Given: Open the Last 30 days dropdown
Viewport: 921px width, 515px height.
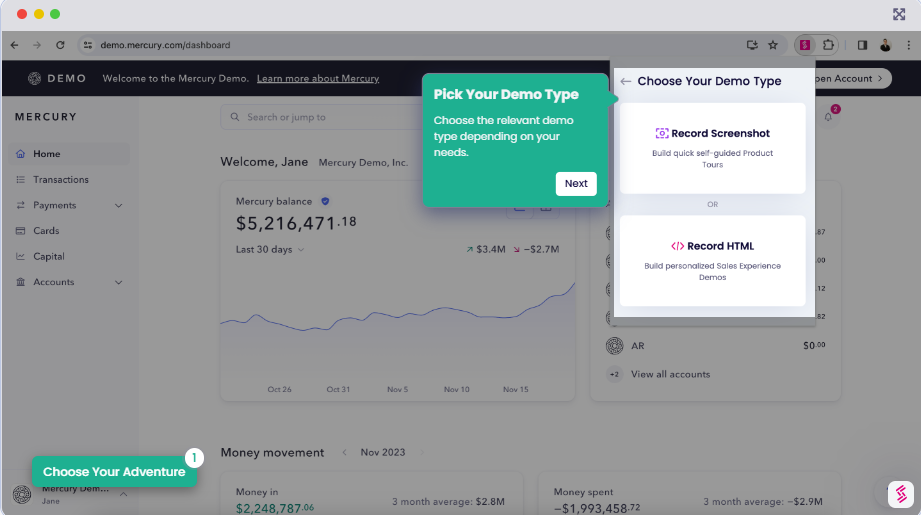Looking at the screenshot, I should pyautogui.click(x=270, y=250).
